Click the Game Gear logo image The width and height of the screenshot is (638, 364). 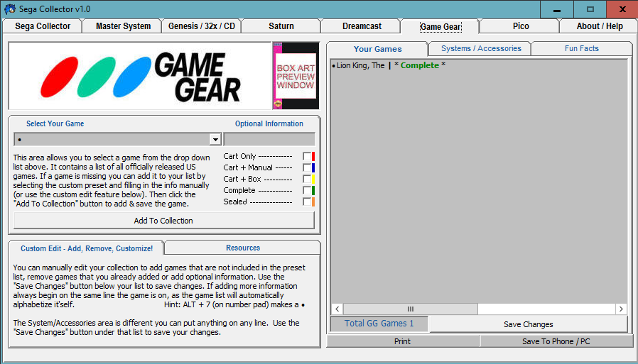pyautogui.click(x=139, y=75)
